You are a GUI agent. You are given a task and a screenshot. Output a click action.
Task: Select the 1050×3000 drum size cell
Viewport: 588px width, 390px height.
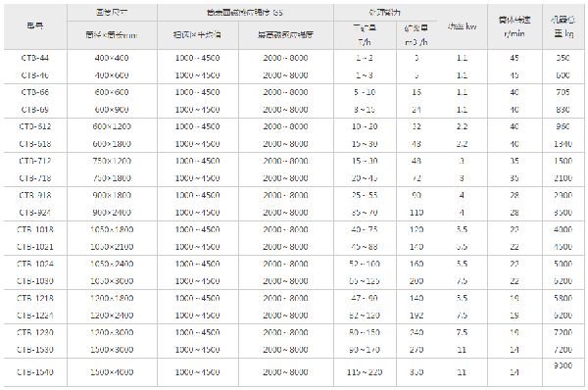click(112, 281)
